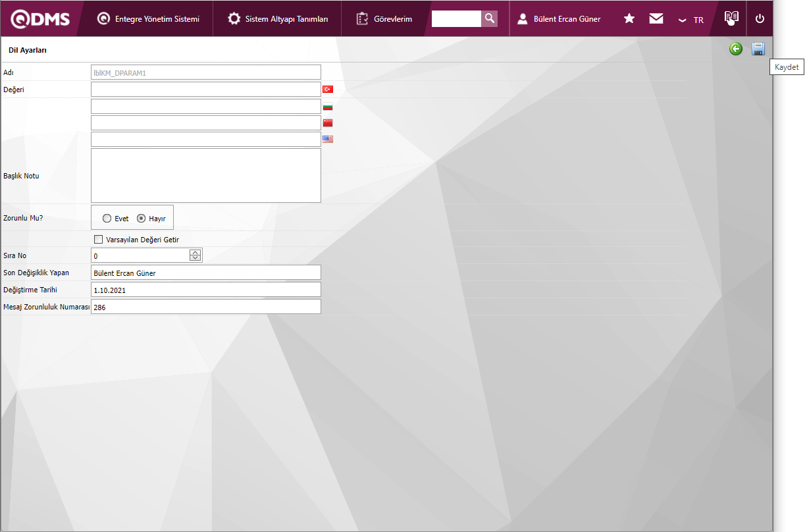Click the Turkish flag value field
807x532 pixels.
point(206,89)
